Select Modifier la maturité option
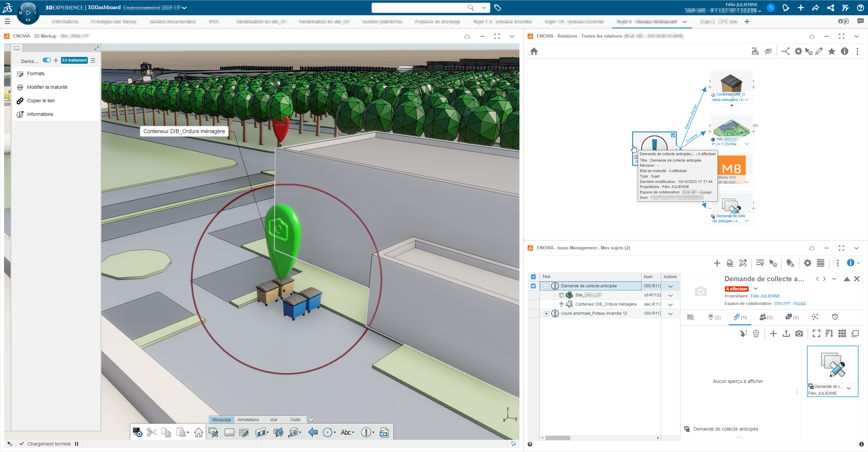 [47, 87]
